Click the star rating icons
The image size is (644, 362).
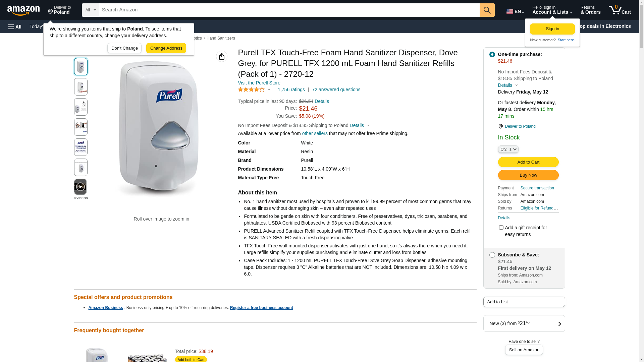point(251,89)
